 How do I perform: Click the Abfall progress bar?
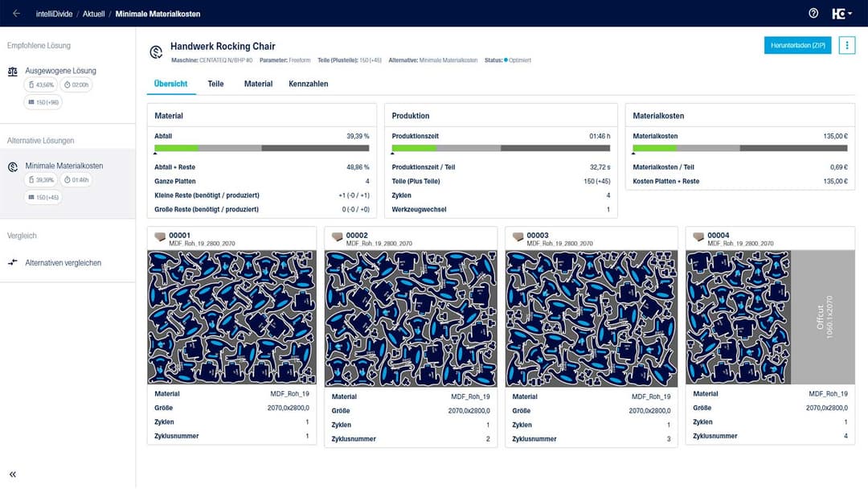click(261, 148)
